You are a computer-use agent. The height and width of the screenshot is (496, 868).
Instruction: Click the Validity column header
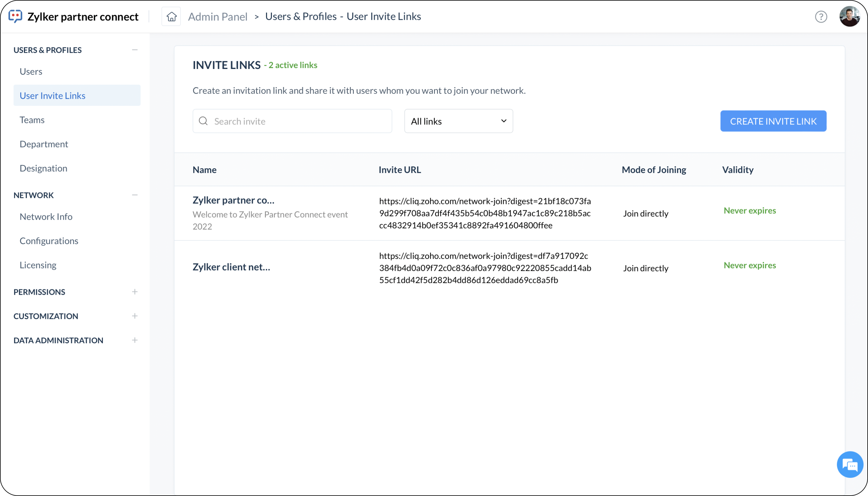[738, 170]
